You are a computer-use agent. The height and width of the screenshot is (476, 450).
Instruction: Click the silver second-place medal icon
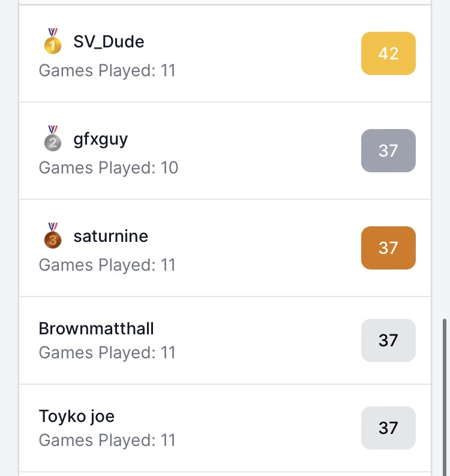pyautogui.click(x=53, y=139)
